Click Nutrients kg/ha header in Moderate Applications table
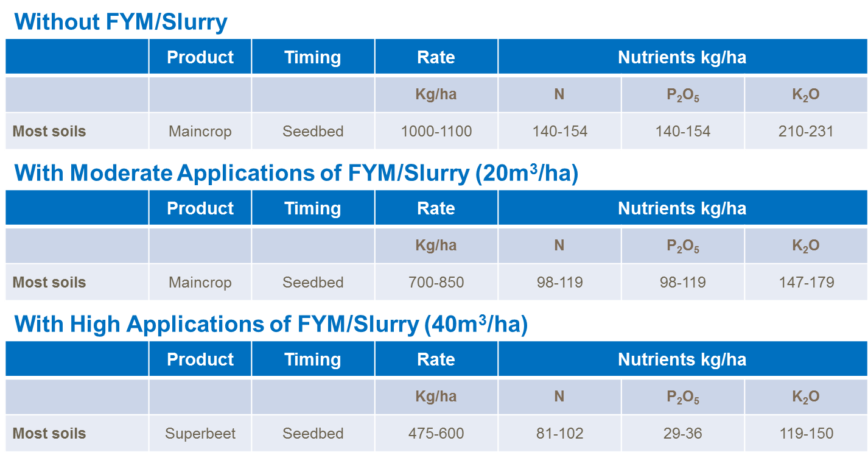 [x=682, y=208]
